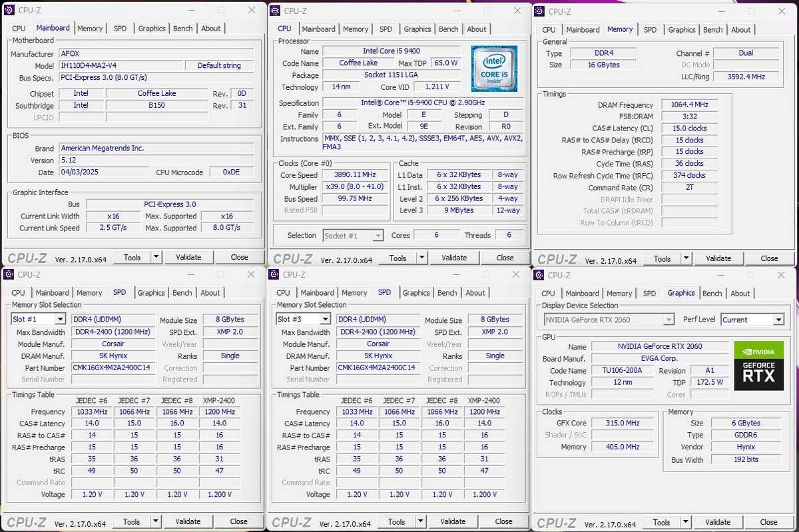Click the Multiplier x39.0 (8.0 - 41.0) value
The width and height of the screenshot is (799, 532).
point(355,187)
